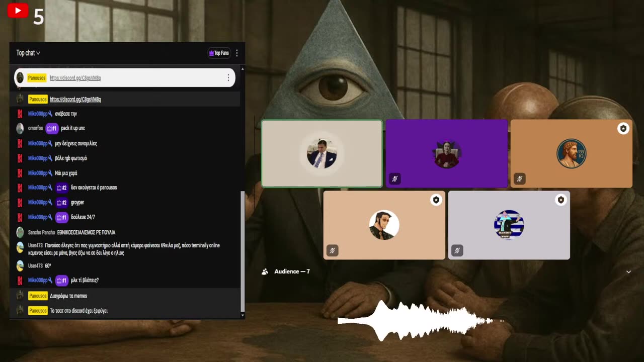
Task: Click the shield badge on 135 IQ tile
Action: pos(623,129)
